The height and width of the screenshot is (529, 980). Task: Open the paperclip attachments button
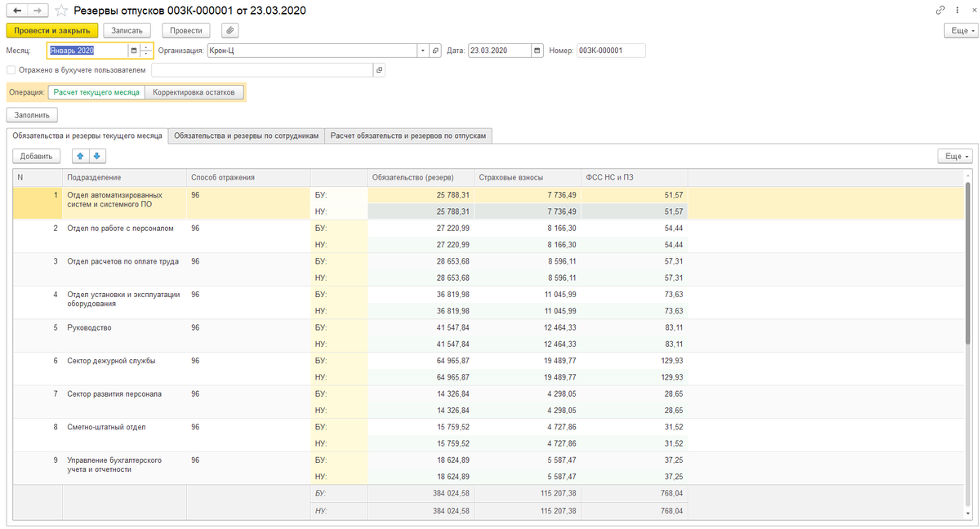[229, 30]
